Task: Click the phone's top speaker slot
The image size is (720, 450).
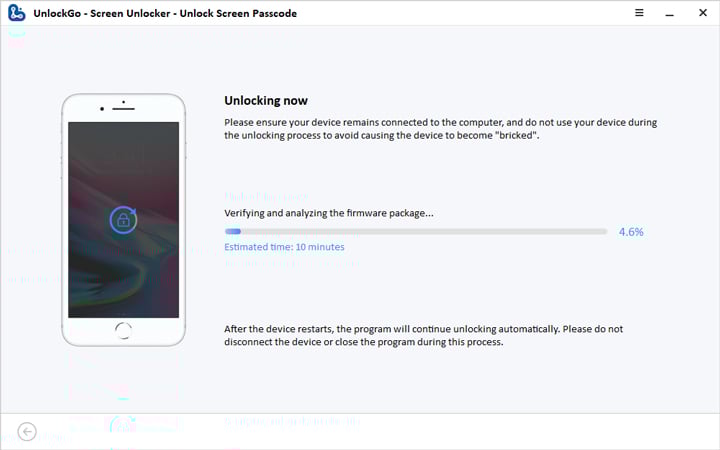Action: pos(123,110)
